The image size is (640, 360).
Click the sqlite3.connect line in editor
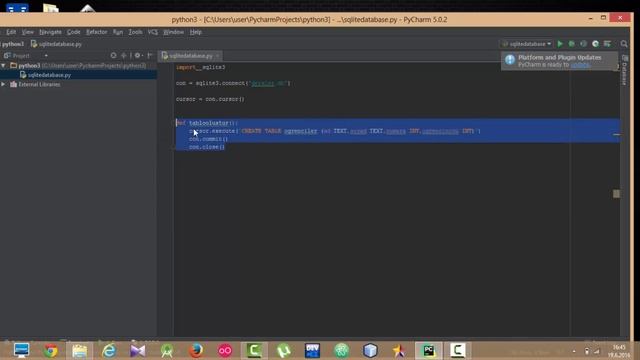[x=233, y=83]
